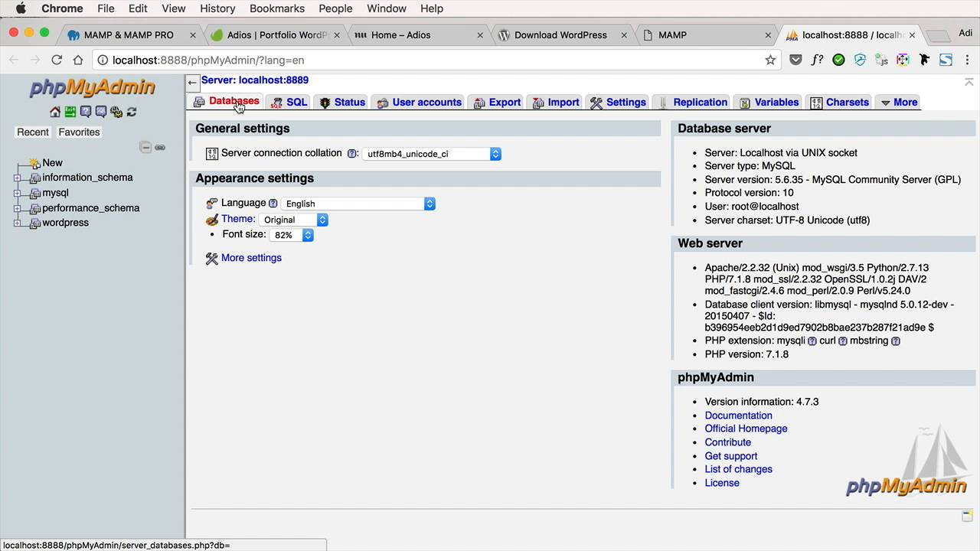The image size is (980, 551).
Task: Click Chrome's reload page button
Action: coord(57,60)
